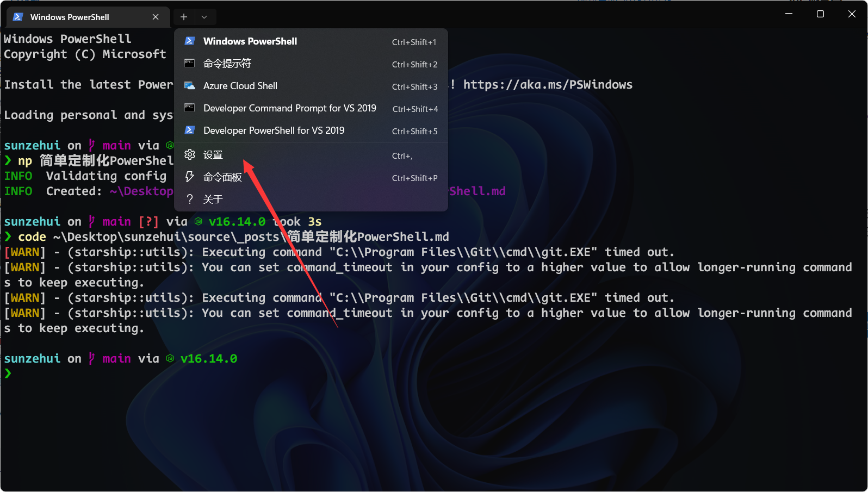Click the v16.14.0 text in last prompt

point(209,358)
